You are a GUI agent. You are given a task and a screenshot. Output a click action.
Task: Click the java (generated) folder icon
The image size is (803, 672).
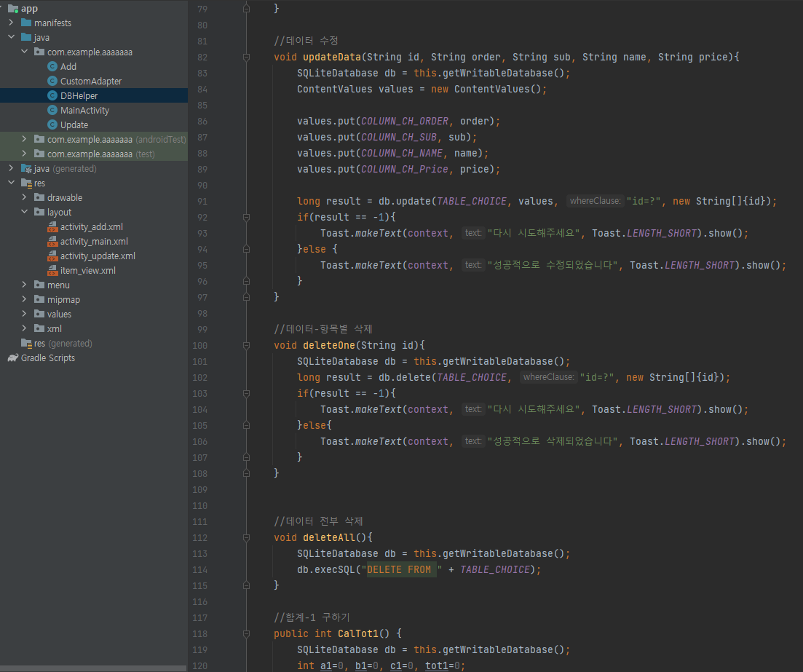[x=27, y=168]
